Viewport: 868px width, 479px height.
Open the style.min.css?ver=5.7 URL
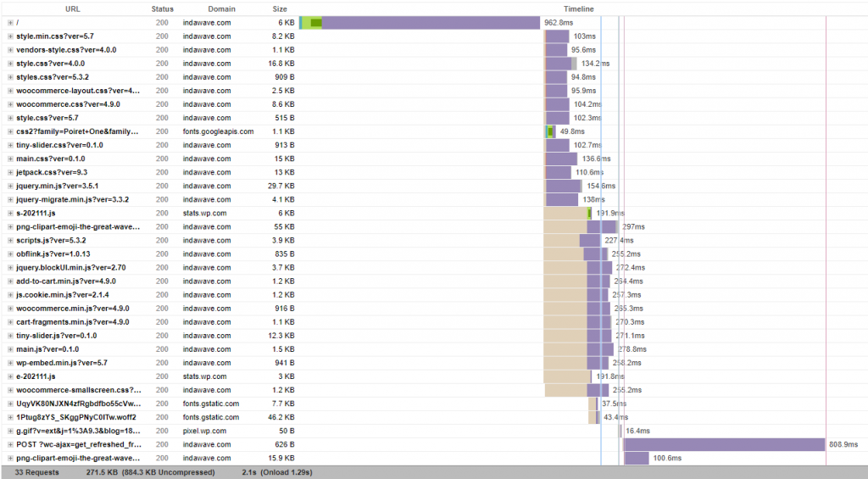pos(55,36)
